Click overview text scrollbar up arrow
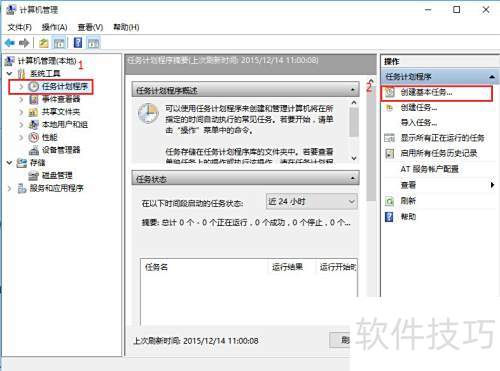The image size is (500, 371). (x=354, y=103)
